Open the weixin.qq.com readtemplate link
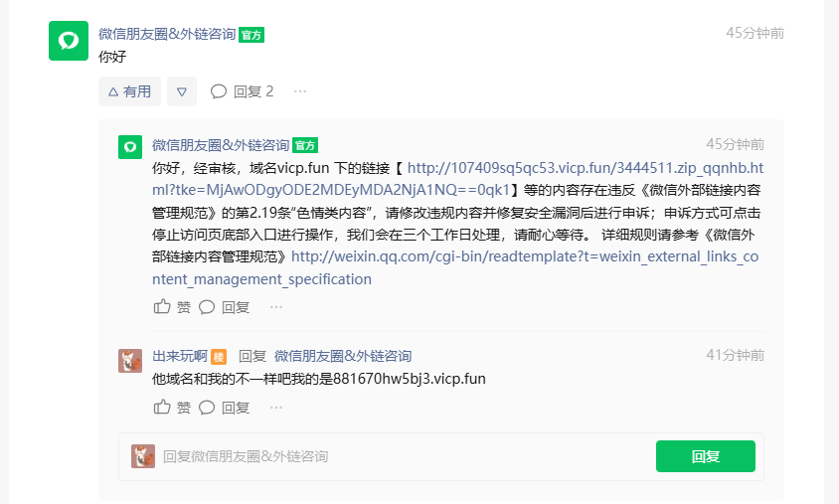 455,267
